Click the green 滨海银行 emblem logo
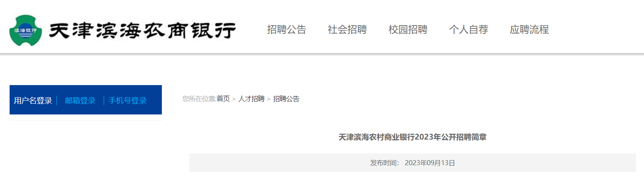The width and height of the screenshot is (644, 179). click(26, 30)
